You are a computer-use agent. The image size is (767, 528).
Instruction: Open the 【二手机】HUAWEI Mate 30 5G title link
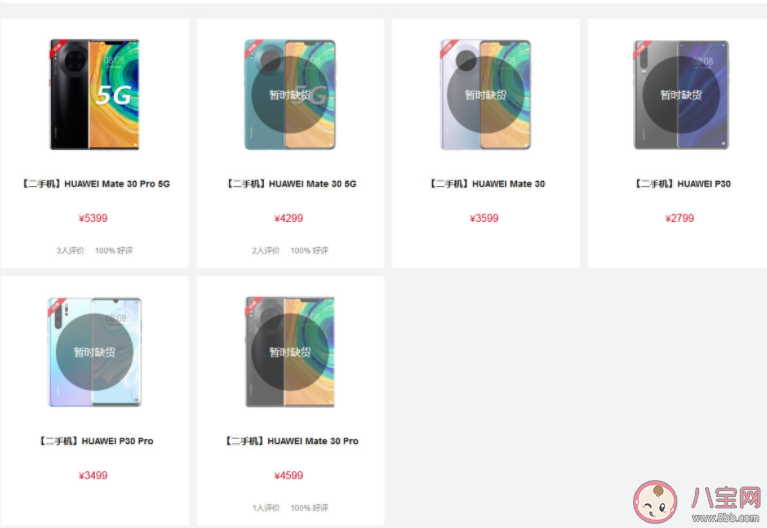click(x=291, y=184)
